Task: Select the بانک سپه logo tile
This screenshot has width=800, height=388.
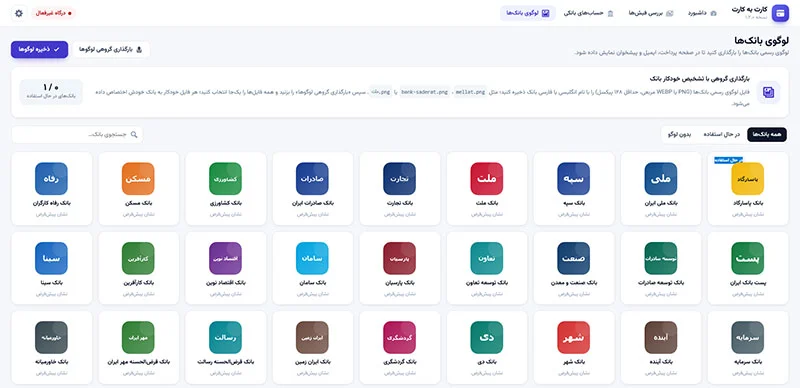Action: point(573,179)
